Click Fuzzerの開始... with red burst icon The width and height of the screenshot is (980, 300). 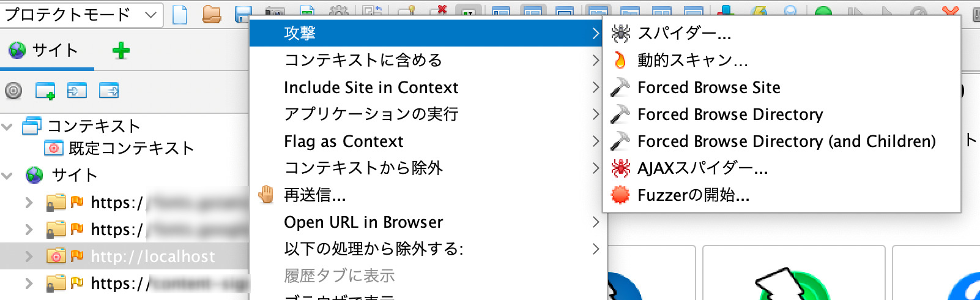pyautogui.click(x=781, y=195)
